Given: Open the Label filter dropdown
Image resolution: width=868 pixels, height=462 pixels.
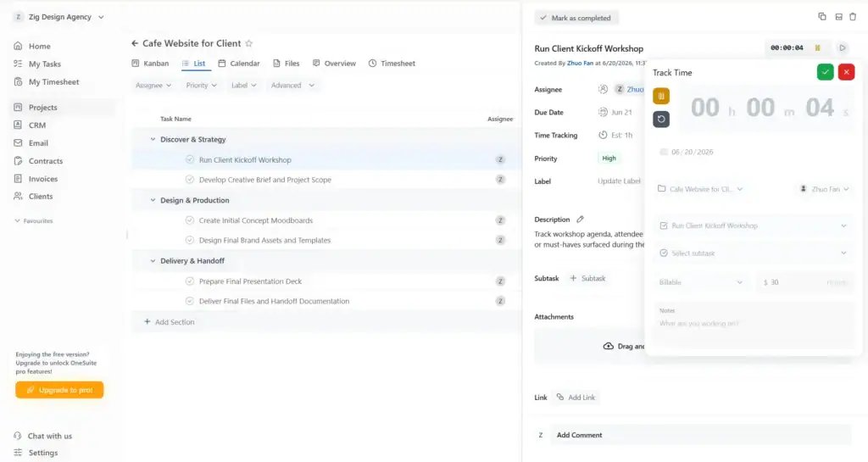Looking at the screenshot, I should point(243,86).
